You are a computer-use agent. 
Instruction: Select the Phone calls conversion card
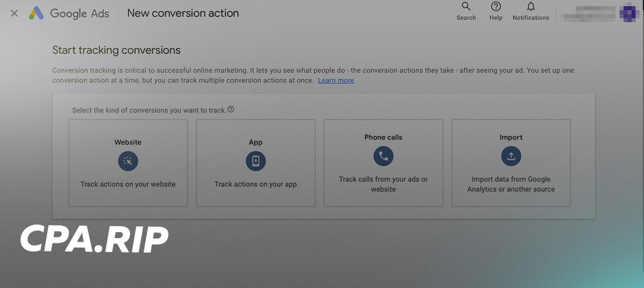(384, 163)
